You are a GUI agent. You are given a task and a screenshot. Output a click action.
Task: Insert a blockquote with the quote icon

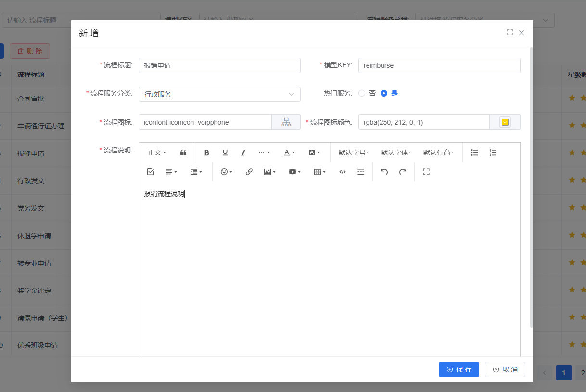click(183, 152)
